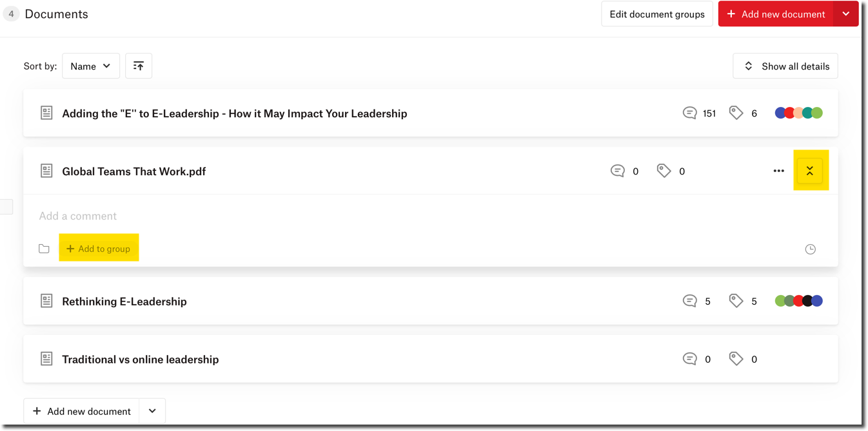This screenshot has width=868, height=431.
Task: Toggle Show all details
Action: click(785, 66)
